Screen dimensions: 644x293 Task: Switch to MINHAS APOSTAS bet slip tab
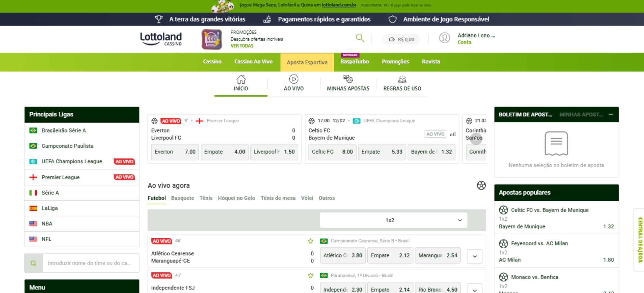click(581, 114)
